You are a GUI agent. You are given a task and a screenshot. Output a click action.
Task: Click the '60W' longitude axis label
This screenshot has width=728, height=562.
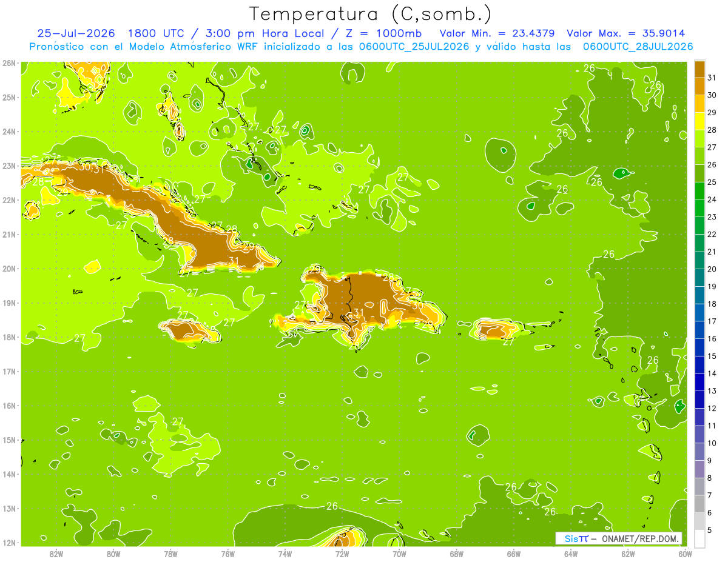point(685,554)
